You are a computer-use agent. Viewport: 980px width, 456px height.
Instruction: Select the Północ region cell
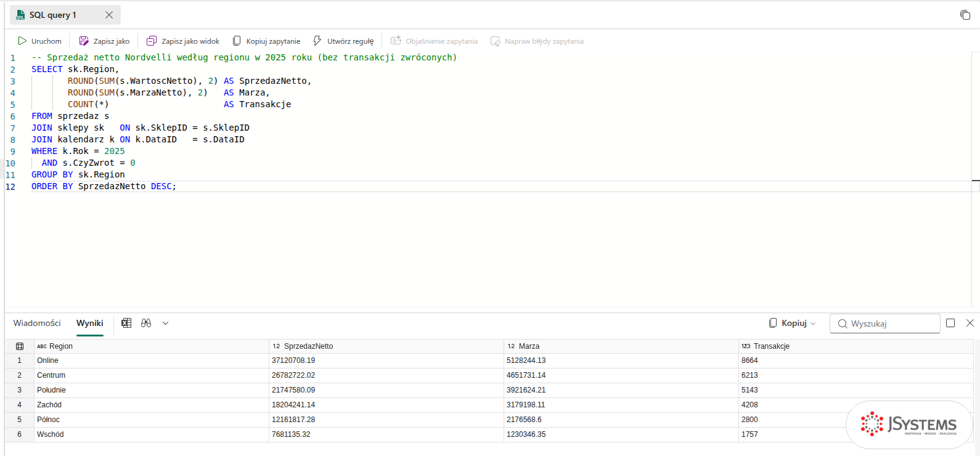(152, 420)
